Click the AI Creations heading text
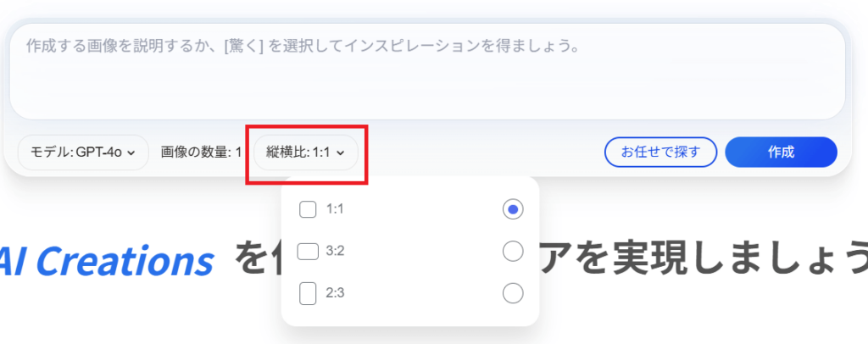868x344 pixels. (106, 262)
